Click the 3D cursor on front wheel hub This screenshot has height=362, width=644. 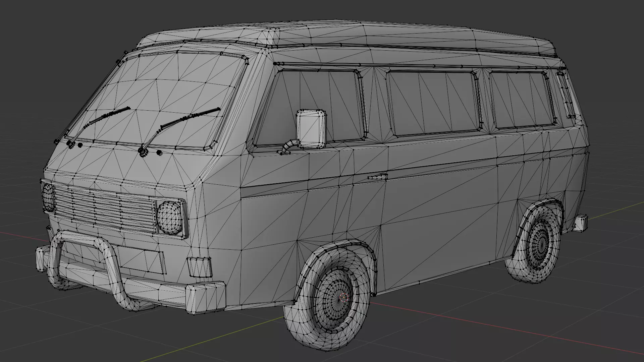pyautogui.click(x=344, y=297)
